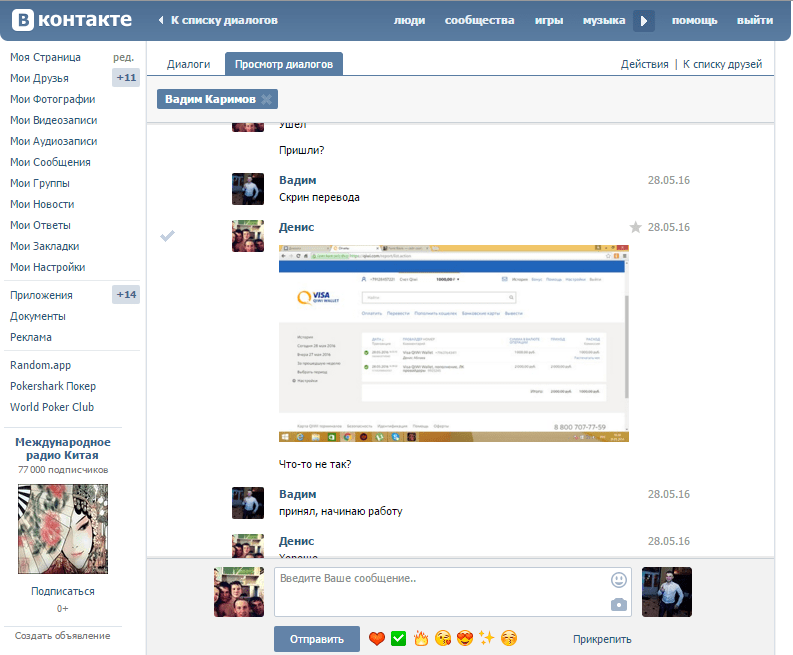Screen dimensions: 793x655
Task: Insert the sparkles emoji
Action: pyautogui.click(x=487, y=639)
